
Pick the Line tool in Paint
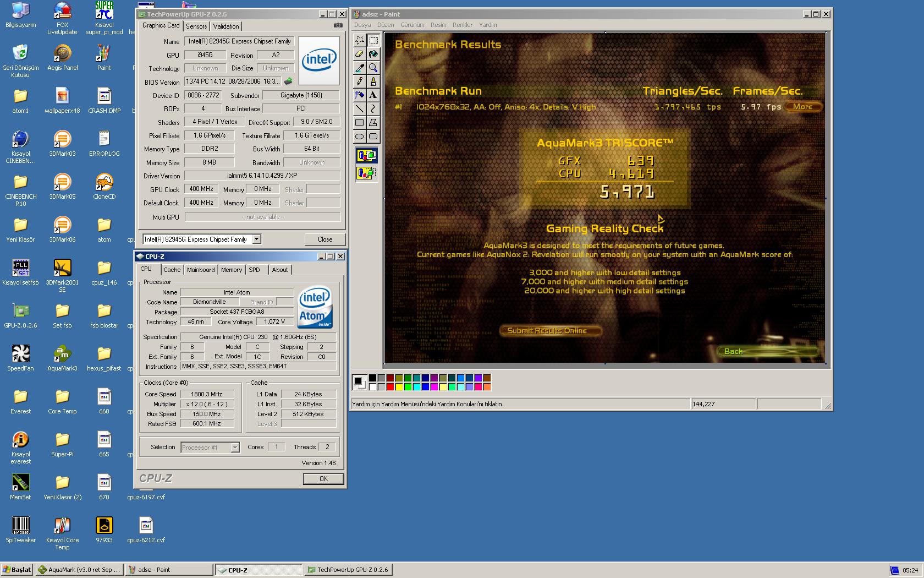coord(359,109)
